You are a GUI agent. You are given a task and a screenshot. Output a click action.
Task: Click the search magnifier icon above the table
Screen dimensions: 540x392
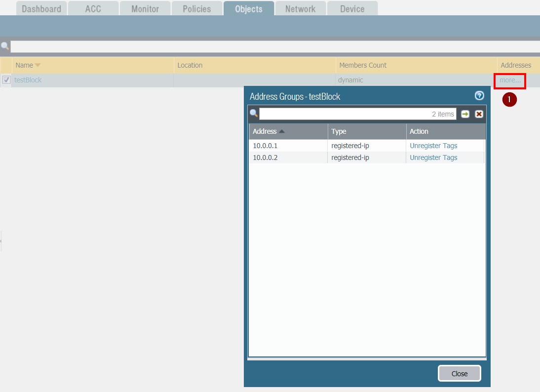tap(5, 46)
